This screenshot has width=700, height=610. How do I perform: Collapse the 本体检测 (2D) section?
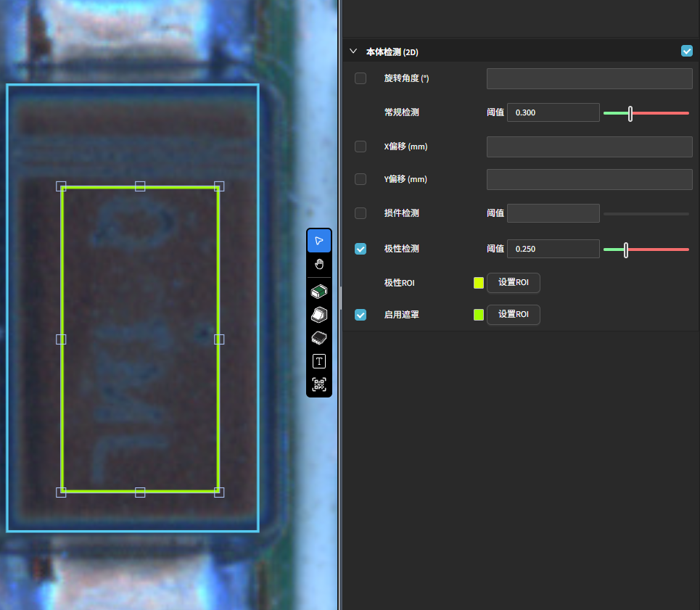[353, 51]
